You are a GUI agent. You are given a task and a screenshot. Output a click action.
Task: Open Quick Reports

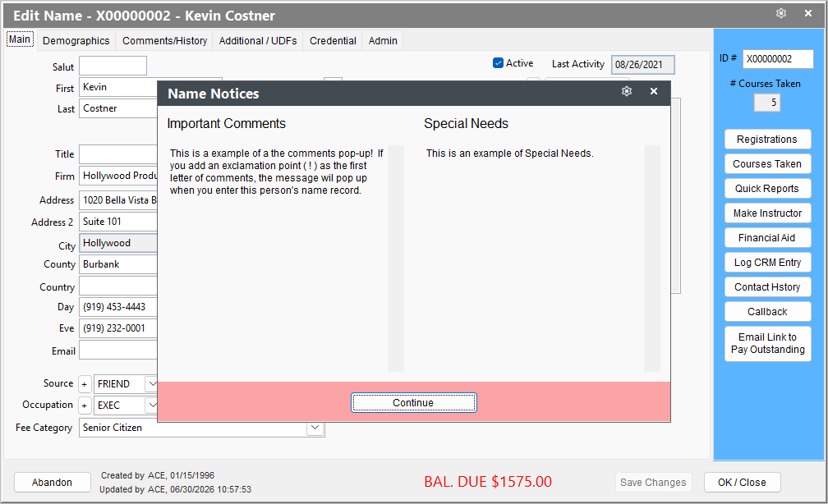(767, 189)
